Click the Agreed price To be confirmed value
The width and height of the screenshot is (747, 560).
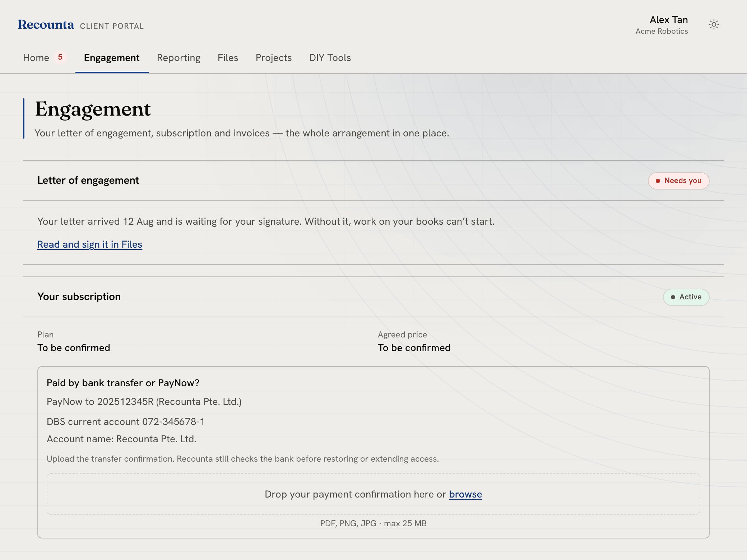tap(414, 348)
